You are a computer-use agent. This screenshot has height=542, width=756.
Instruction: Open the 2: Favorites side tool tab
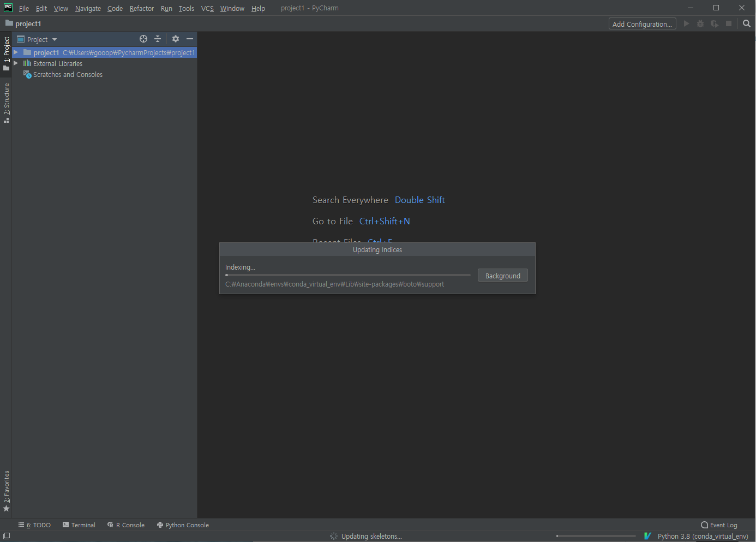tap(7, 491)
